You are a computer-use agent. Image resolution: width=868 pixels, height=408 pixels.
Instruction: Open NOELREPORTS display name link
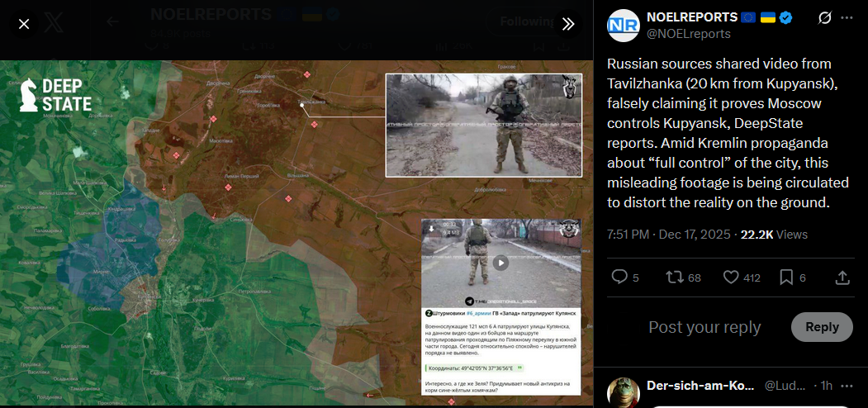pyautogui.click(x=692, y=17)
